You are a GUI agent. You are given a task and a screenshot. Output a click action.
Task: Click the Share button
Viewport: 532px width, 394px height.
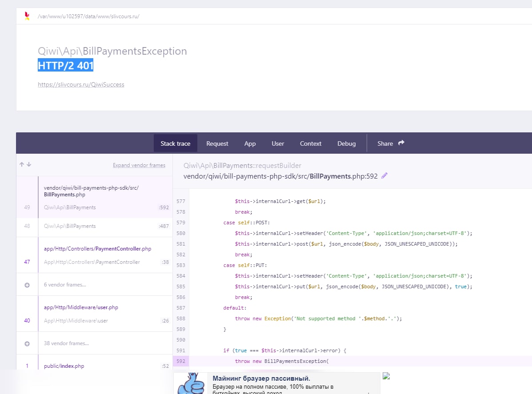click(x=391, y=143)
